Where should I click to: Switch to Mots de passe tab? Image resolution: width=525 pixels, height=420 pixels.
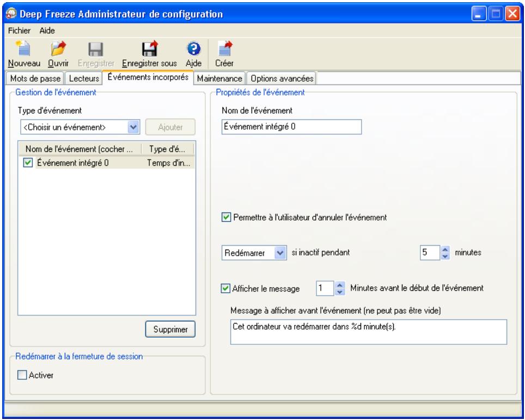pyautogui.click(x=35, y=78)
